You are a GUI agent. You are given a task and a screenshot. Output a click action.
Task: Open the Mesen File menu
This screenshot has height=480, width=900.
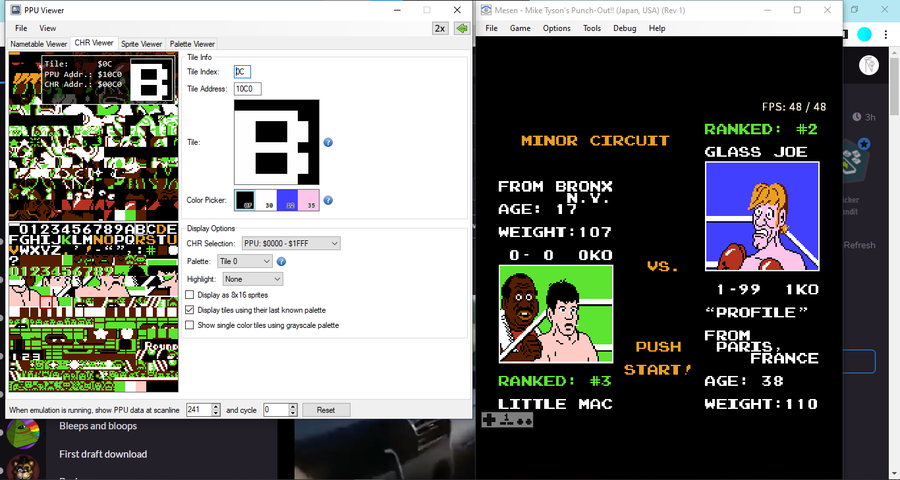tap(491, 28)
